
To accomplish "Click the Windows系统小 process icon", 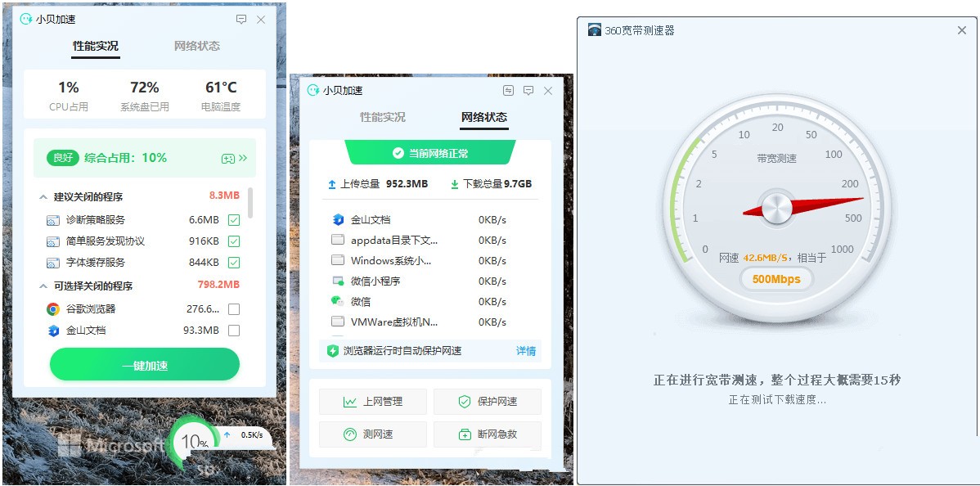I will point(338,260).
